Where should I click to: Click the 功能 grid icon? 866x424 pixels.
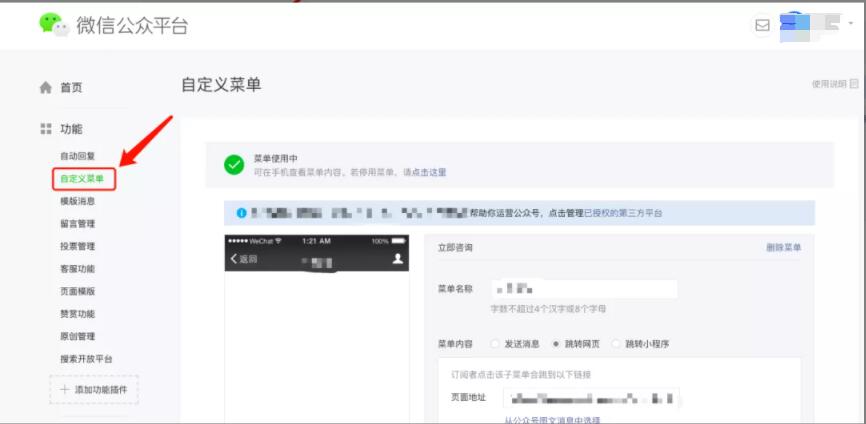[x=45, y=129]
